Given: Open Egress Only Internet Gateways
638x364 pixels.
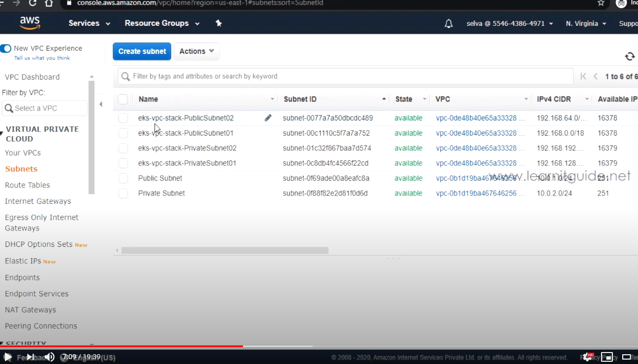Looking at the screenshot, I should 41,223.
